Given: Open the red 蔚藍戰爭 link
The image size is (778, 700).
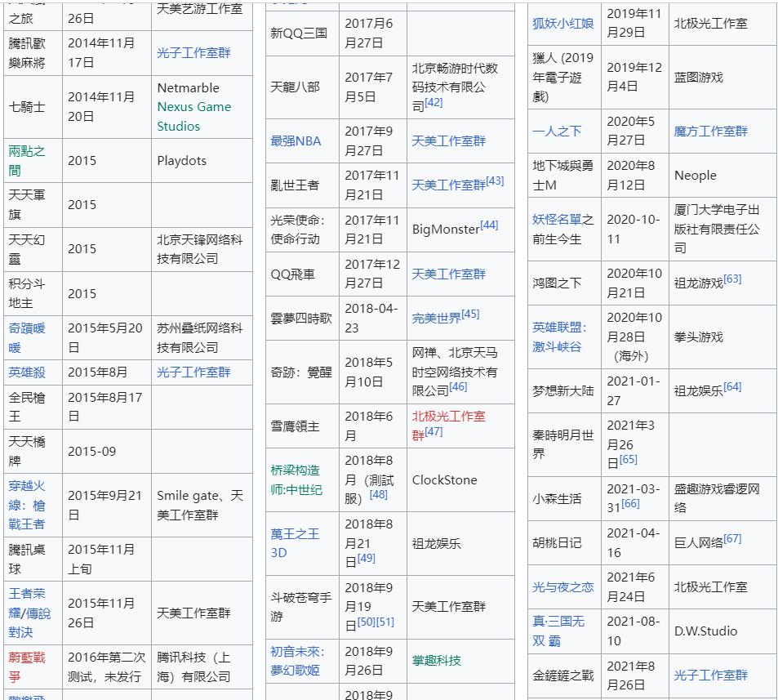Looking at the screenshot, I should pyautogui.click(x=27, y=667).
